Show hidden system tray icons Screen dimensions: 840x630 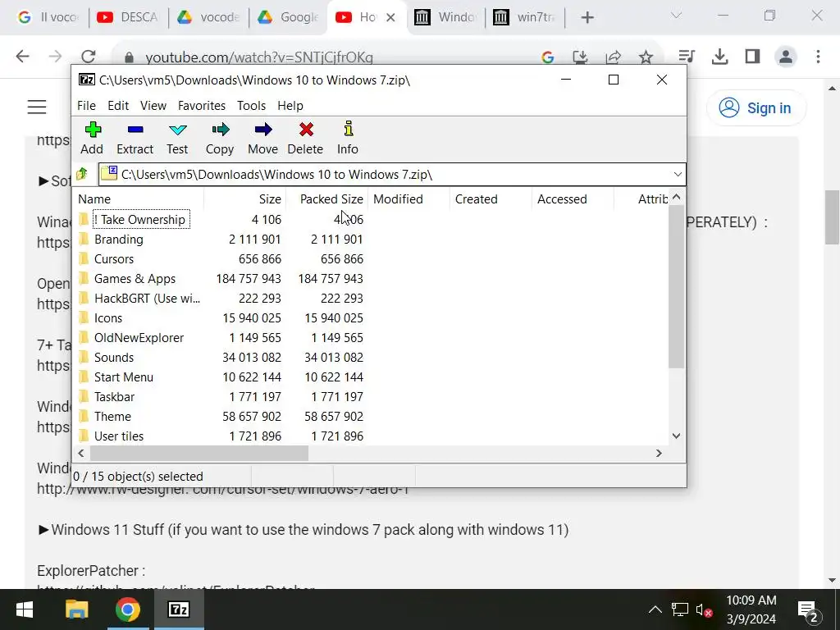click(655, 609)
